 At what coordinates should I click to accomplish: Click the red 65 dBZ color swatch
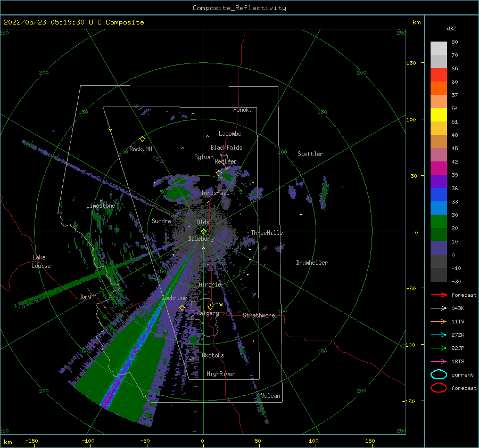(x=439, y=75)
